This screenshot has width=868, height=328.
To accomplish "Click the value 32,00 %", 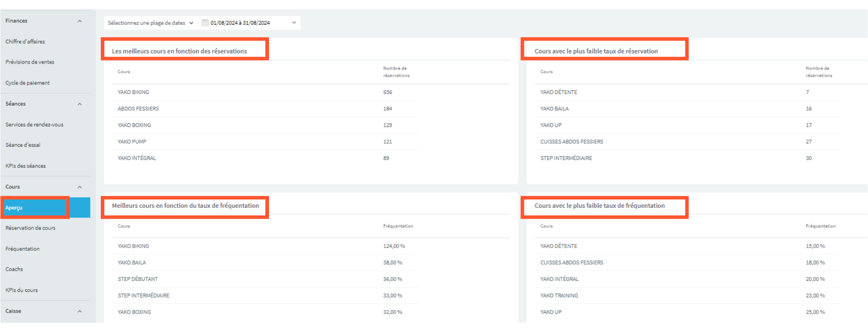I will (x=393, y=312).
